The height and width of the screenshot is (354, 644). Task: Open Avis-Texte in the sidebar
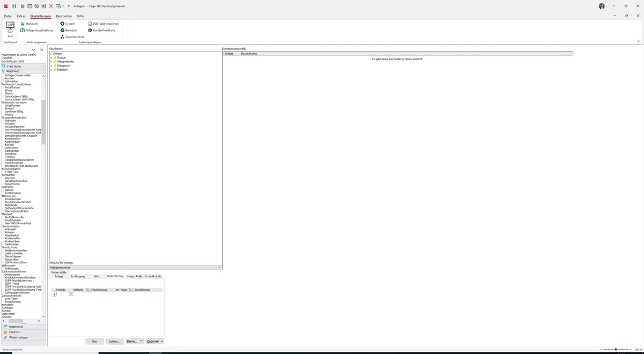11,298
